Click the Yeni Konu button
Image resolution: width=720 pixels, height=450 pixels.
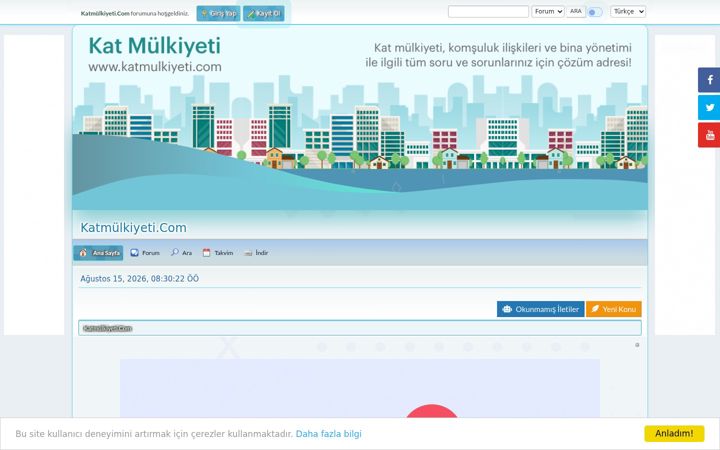click(614, 309)
